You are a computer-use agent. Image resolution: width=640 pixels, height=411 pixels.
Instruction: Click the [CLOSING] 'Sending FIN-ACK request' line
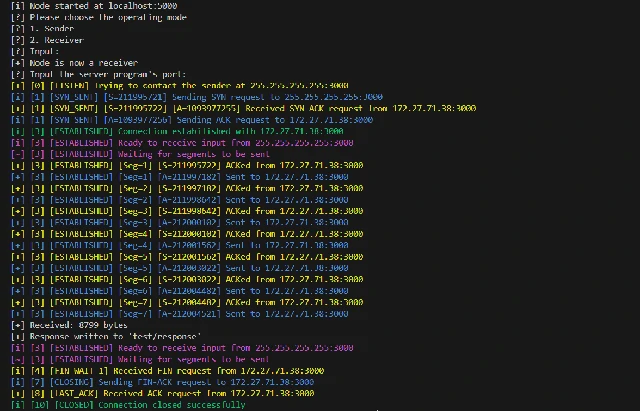click(x=162, y=382)
